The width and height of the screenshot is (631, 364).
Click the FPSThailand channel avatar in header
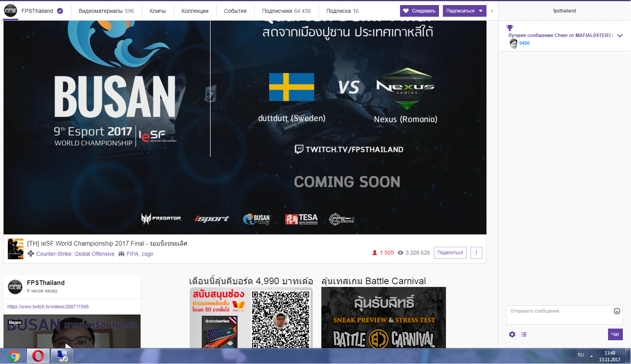pyautogui.click(x=11, y=11)
